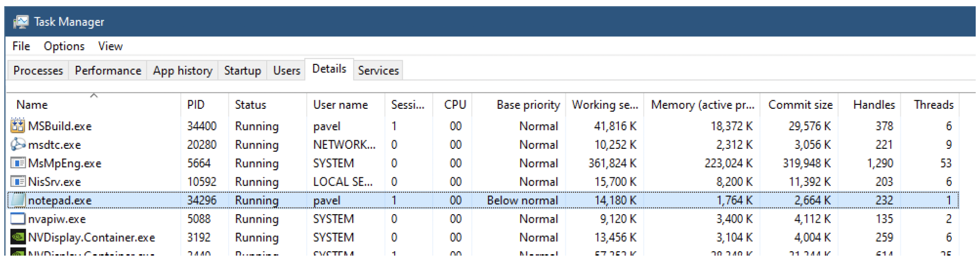Sort by Memory (active private) column header
Viewport: 980px width, 268px height.
click(x=702, y=104)
